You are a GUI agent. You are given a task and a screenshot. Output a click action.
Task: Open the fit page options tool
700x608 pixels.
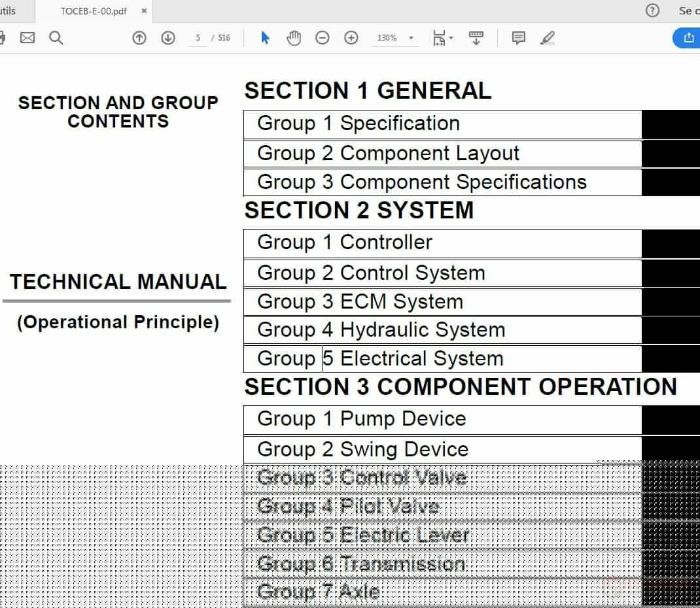pos(439,38)
